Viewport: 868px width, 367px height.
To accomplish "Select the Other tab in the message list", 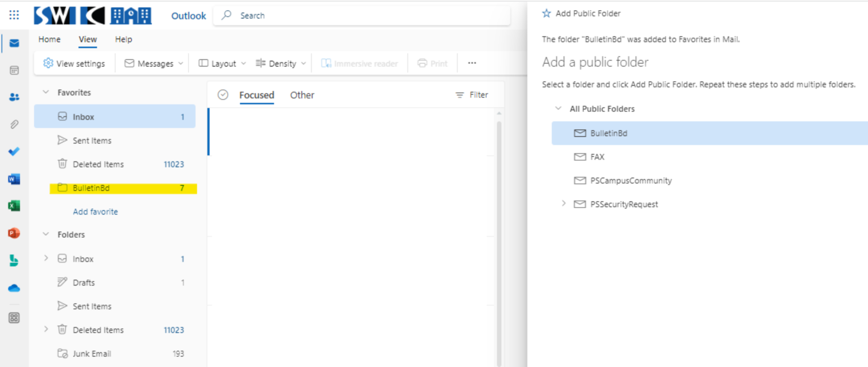I will click(x=302, y=95).
